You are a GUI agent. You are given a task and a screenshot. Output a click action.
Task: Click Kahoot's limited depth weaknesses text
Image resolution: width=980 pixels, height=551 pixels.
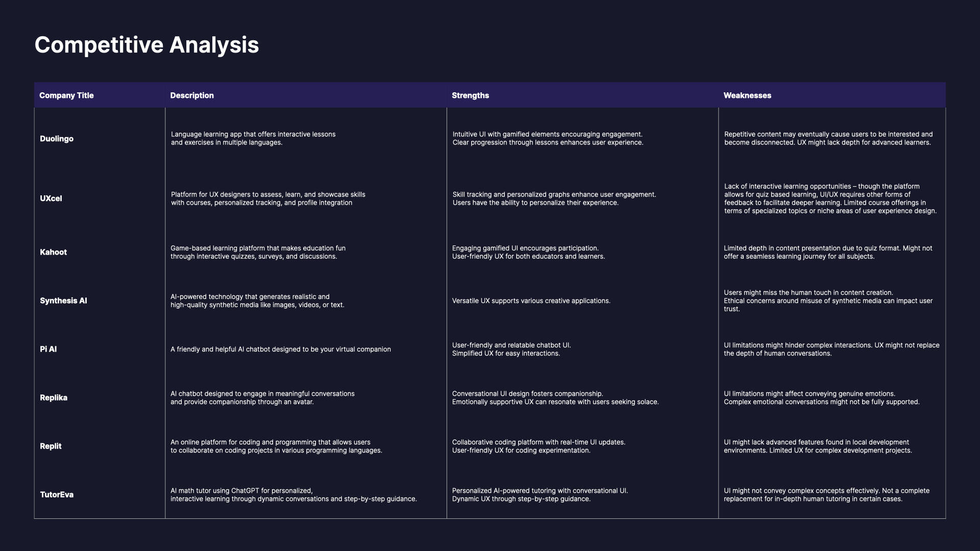point(827,252)
